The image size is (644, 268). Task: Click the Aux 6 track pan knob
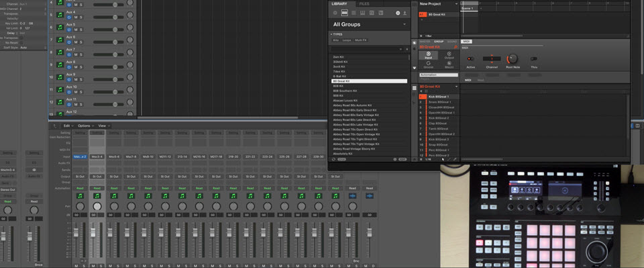[x=129, y=40]
